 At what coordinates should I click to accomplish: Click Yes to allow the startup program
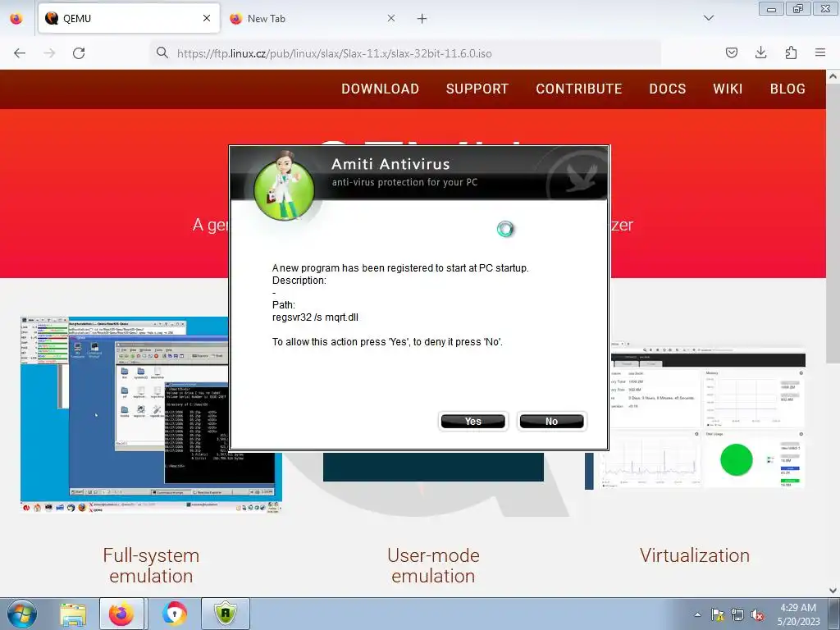tap(472, 421)
